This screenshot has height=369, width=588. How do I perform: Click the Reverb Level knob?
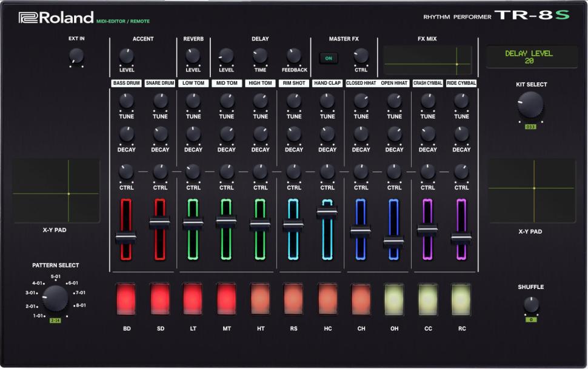click(x=193, y=56)
